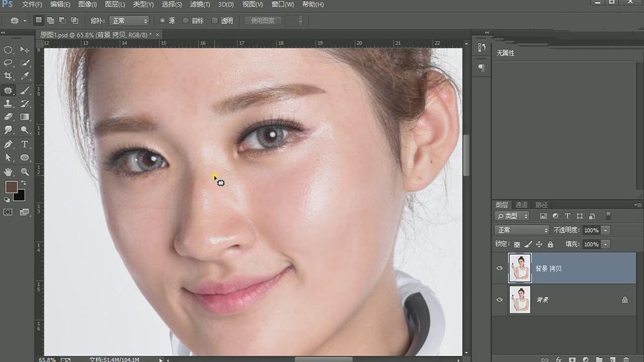The height and width of the screenshot is (362, 644).
Task: Select the 背景 layer thumbnail
Action: 520,300
